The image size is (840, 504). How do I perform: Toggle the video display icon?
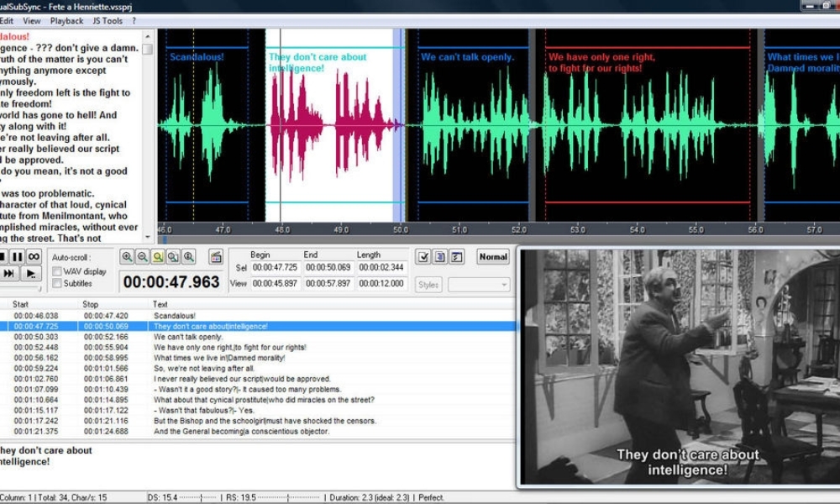click(216, 256)
